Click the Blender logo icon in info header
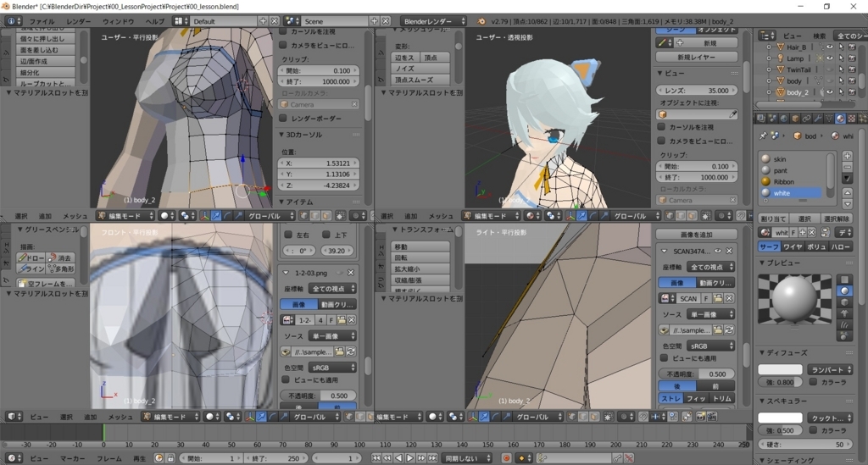The width and height of the screenshot is (868, 465). [x=481, y=21]
